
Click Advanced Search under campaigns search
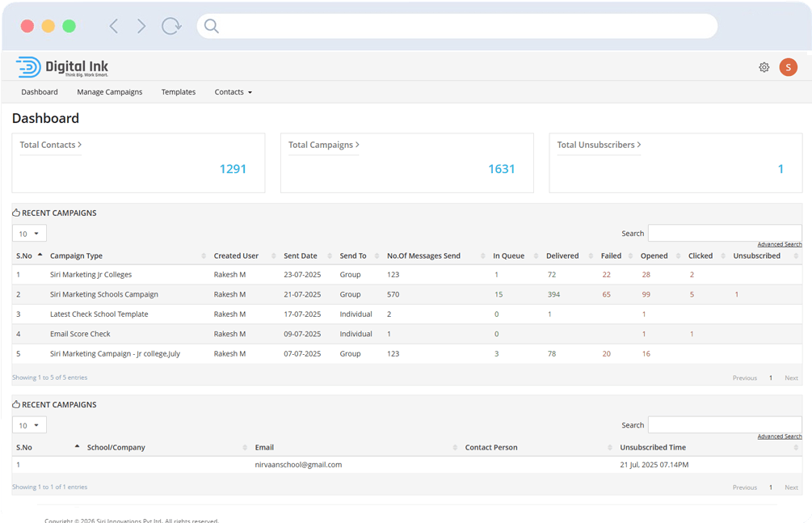point(779,244)
